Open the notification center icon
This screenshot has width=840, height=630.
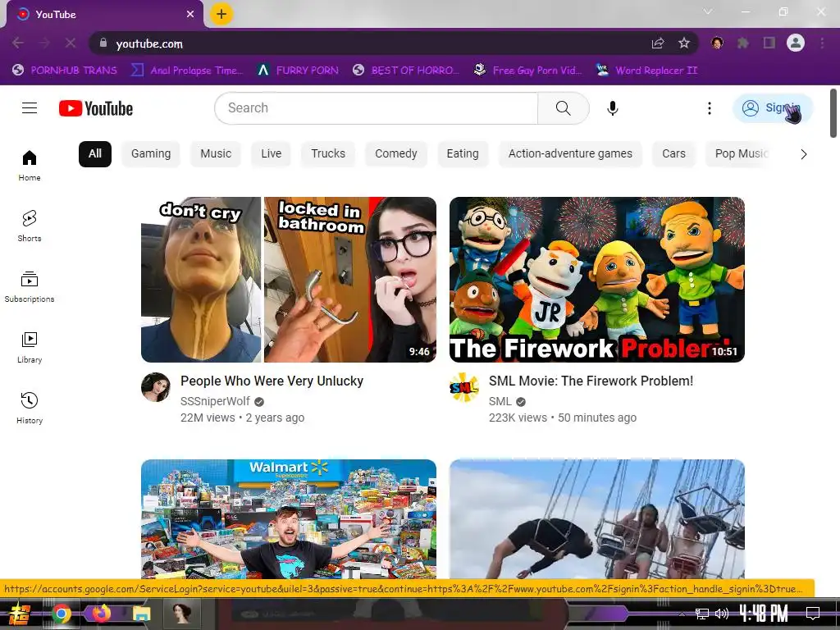tap(813, 613)
